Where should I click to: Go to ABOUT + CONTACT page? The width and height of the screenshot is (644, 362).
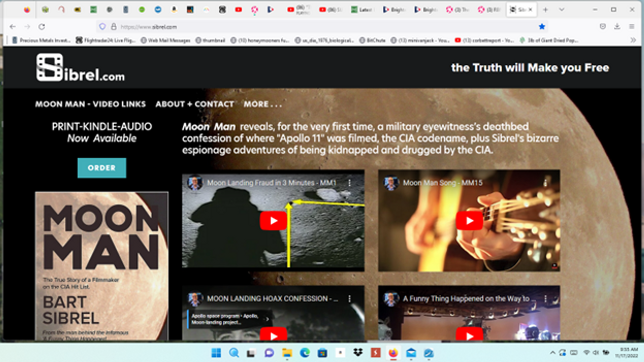(x=195, y=104)
